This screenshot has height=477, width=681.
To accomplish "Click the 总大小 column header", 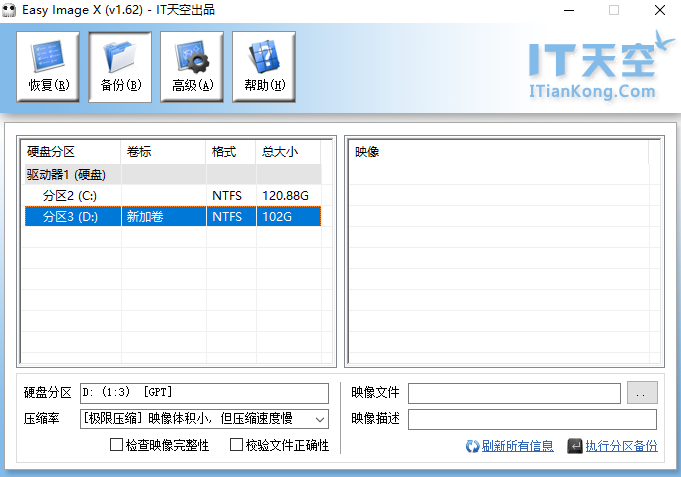I will pos(288,152).
